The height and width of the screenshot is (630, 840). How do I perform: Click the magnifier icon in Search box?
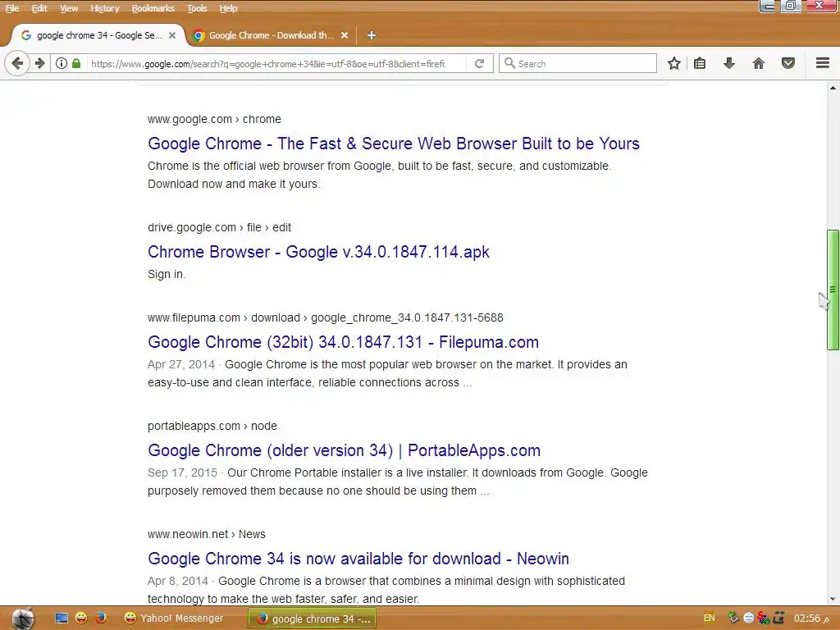[509, 63]
